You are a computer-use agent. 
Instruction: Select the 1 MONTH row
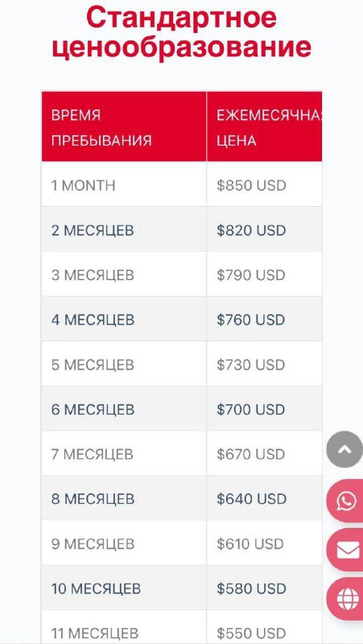click(182, 184)
